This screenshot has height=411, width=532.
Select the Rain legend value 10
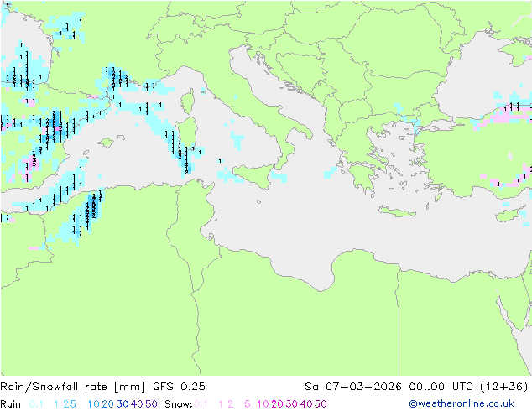pos(94,404)
